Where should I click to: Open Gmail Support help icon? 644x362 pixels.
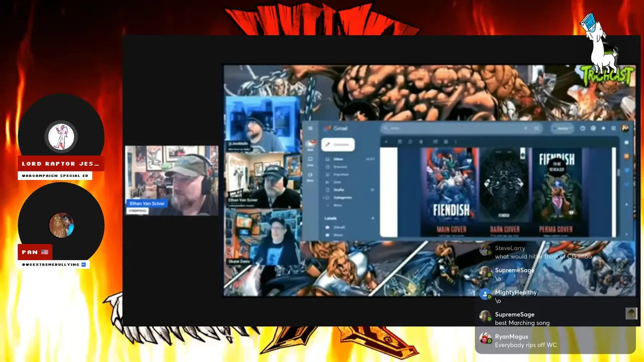pos(583,128)
